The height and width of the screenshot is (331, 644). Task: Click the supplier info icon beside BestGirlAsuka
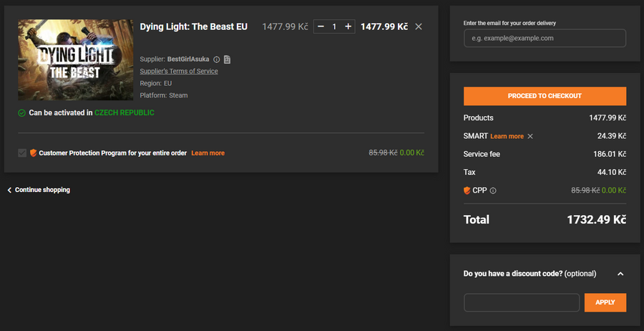click(x=217, y=59)
